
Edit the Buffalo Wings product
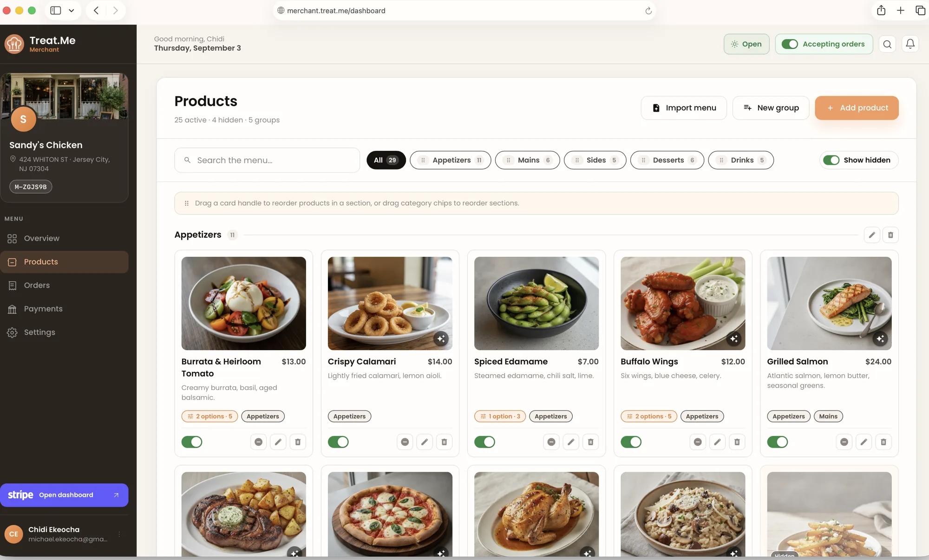tap(717, 442)
